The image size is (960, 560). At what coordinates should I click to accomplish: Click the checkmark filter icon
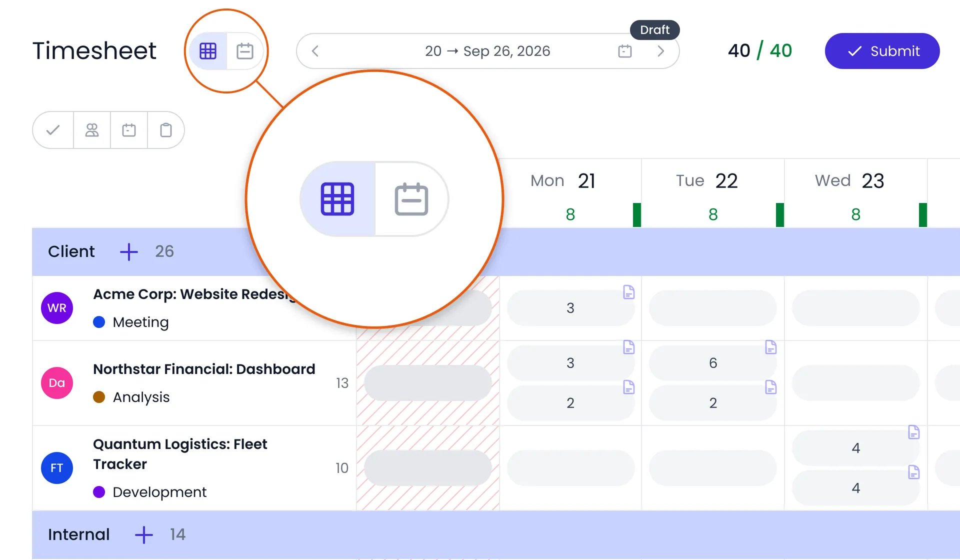coord(53,130)
